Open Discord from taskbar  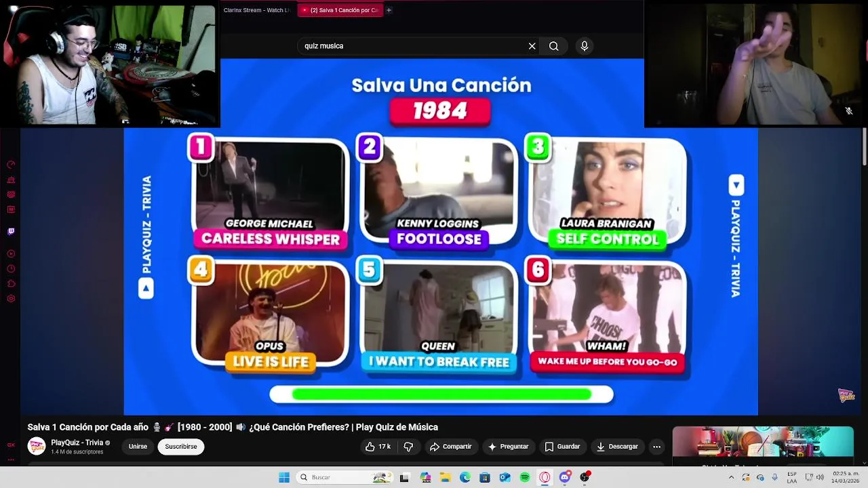pos(565,477)
